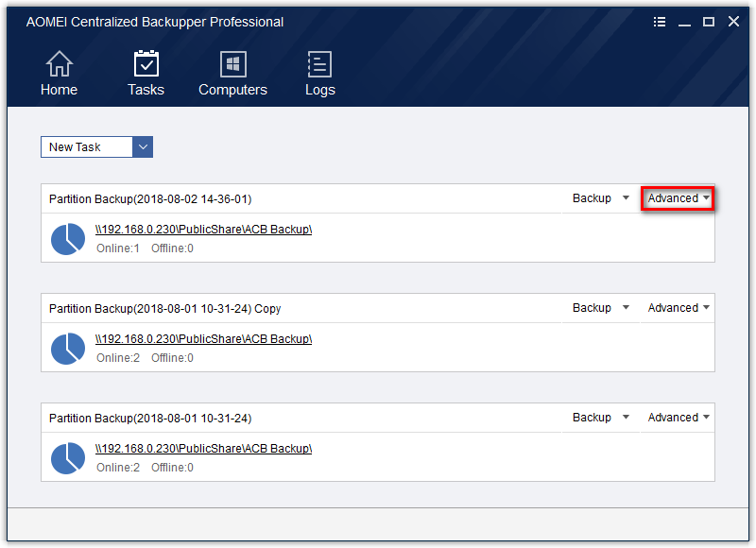756x548 pixels.
Task: Select task title Partition Backup(2018-08-02 14-36-01)
Action: [x=150, y=199]
